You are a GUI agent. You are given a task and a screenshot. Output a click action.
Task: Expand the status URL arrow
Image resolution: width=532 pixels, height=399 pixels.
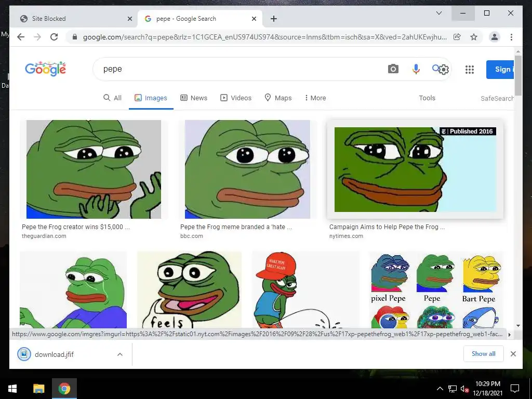509,335
